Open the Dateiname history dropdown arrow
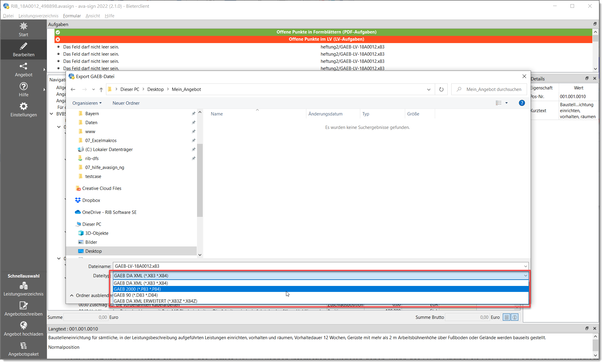Viewport: 604px width, 364px height. (526, 266)
